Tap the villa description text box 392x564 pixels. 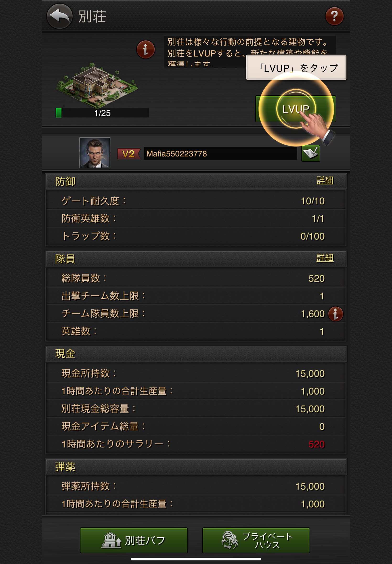(250, 52)
